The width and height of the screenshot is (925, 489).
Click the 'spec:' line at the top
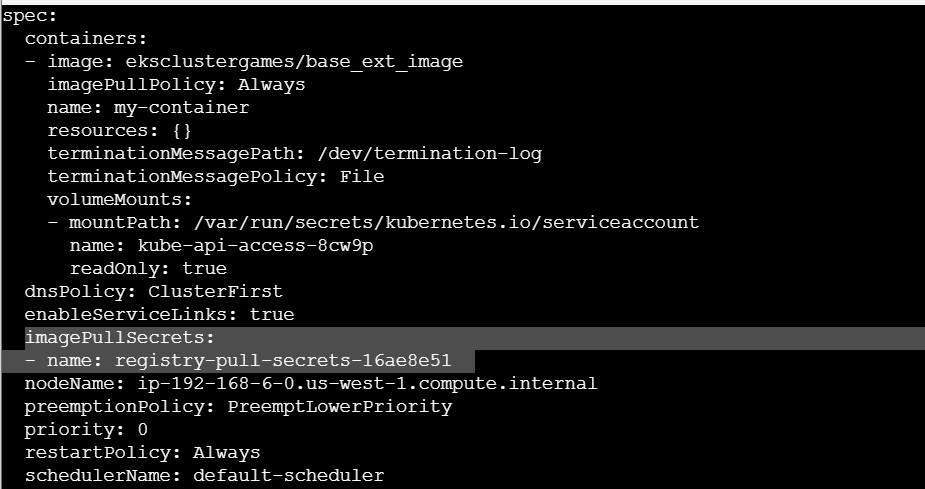tap(30, 16)
